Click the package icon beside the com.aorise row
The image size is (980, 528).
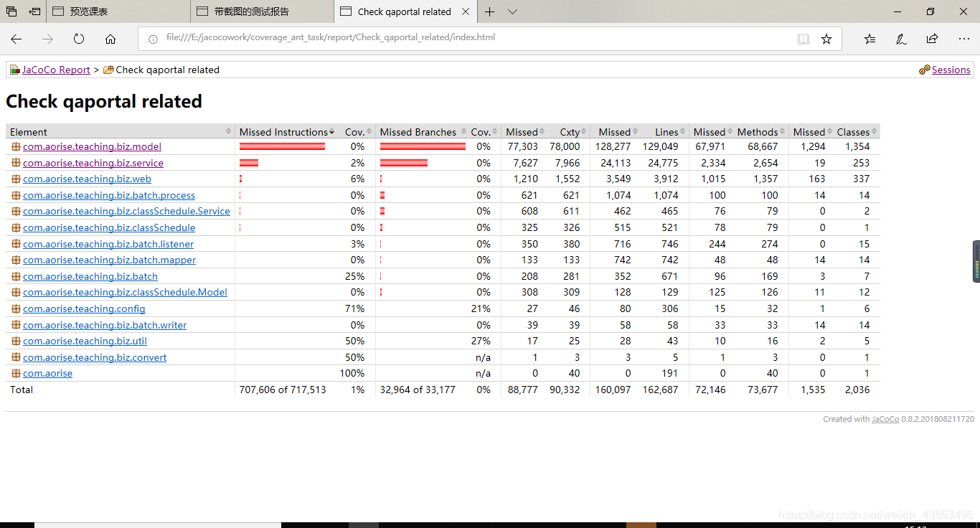[x=16, y=373]
